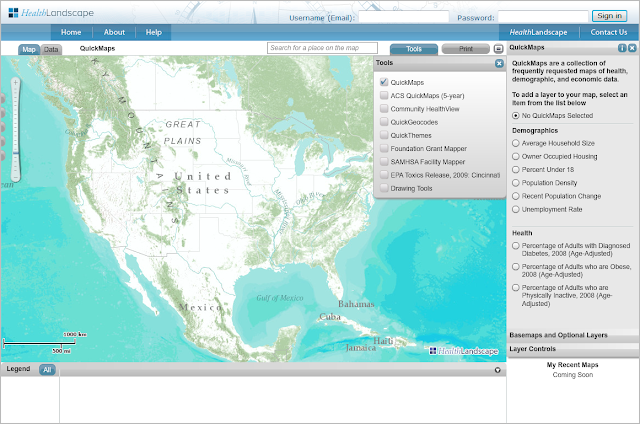The width and height of the screenshot is (640, 424).
Task: Click the Print button
Action: [466, 49]
